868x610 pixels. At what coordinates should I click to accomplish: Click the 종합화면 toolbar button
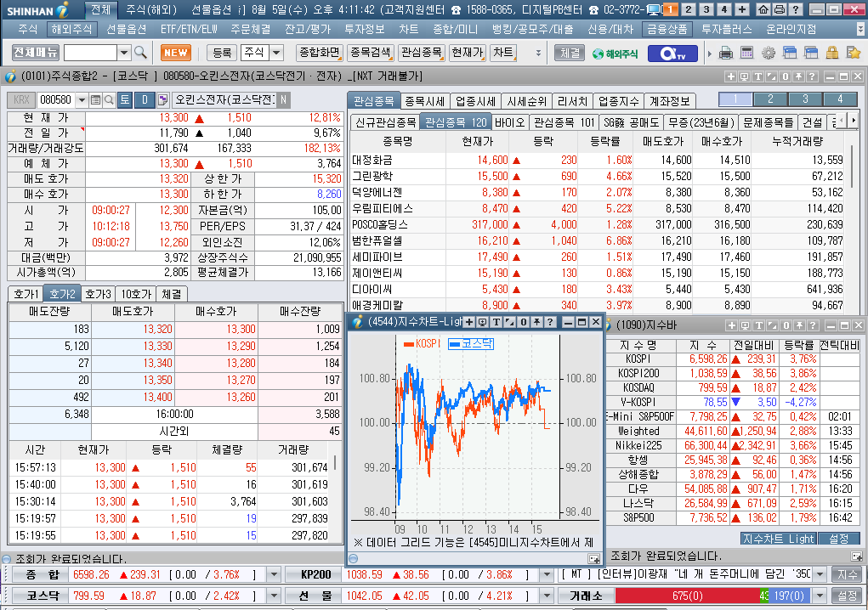320,53
